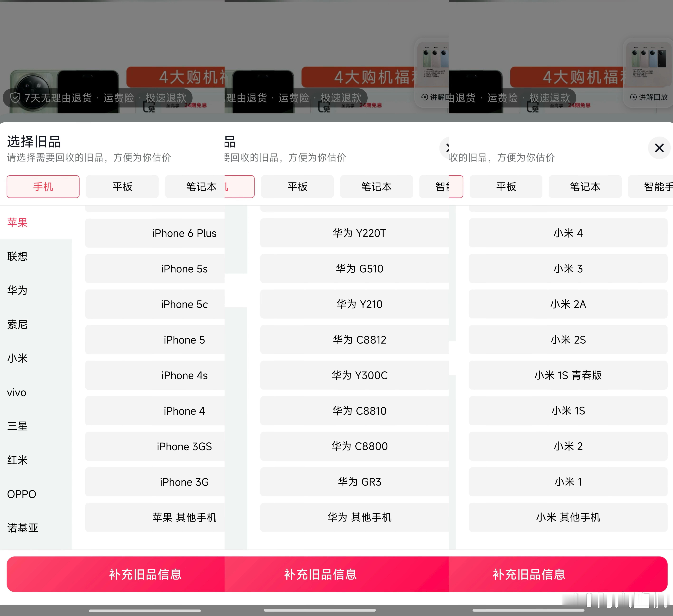Select the 华为 Y300C model
The image size is (673, 616).
pos(354,375)
